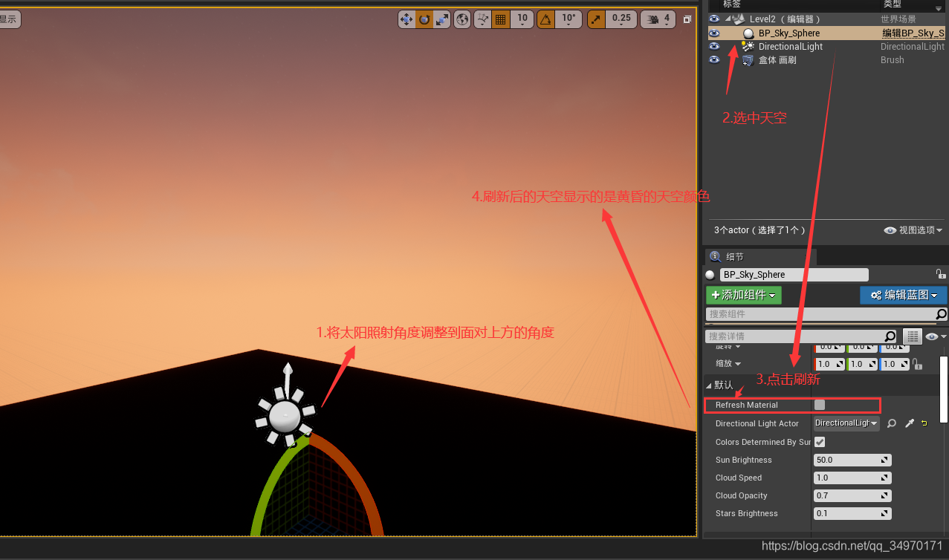This screenshot has width=949, height=560.
Task: Click the Cloud Opacity value field
Action: (x=853, y=495)
